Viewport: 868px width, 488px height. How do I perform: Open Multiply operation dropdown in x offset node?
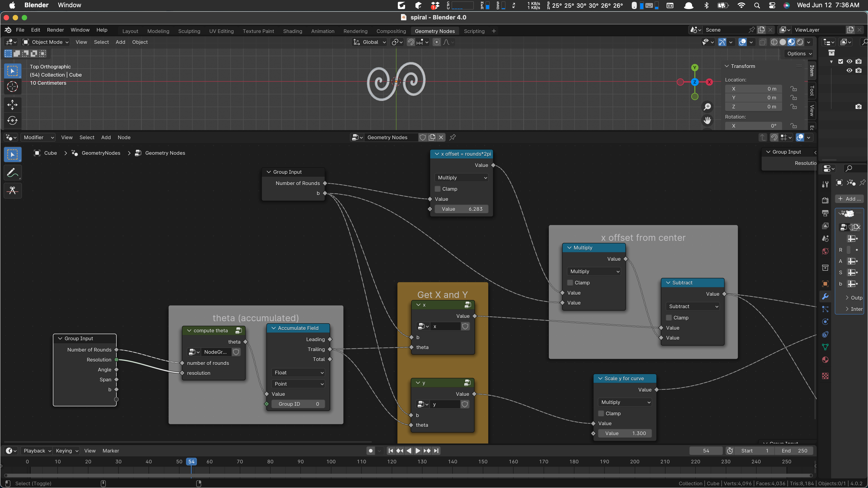[462, 178]
